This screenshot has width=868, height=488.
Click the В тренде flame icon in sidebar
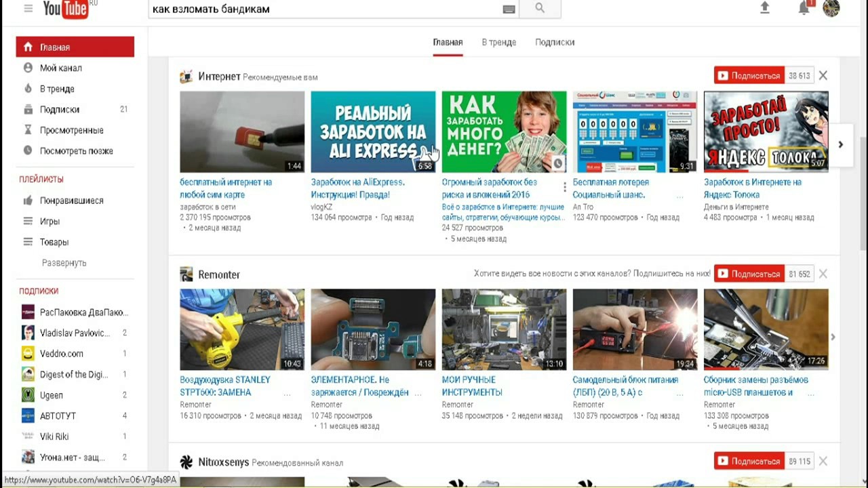[28, 89]
